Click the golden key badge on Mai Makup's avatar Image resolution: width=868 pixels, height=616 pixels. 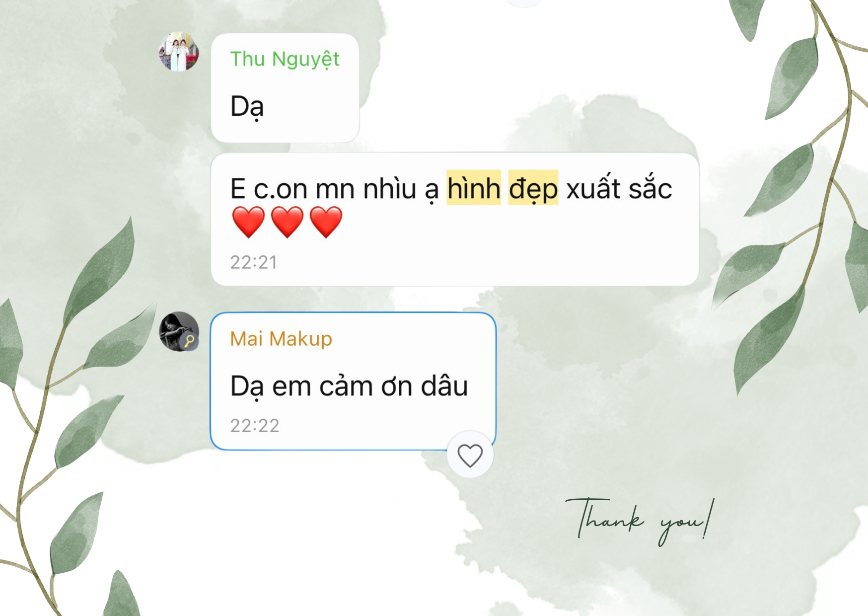click(189, 341)
